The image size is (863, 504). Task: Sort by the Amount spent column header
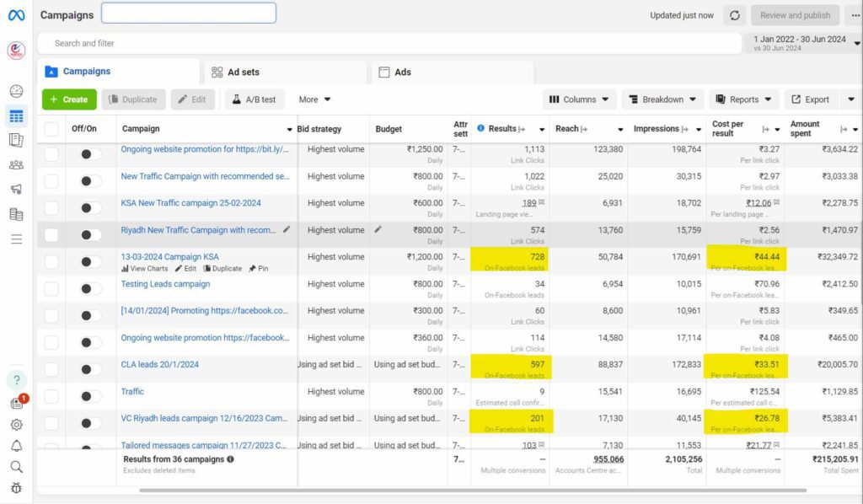tap(805, 129)
